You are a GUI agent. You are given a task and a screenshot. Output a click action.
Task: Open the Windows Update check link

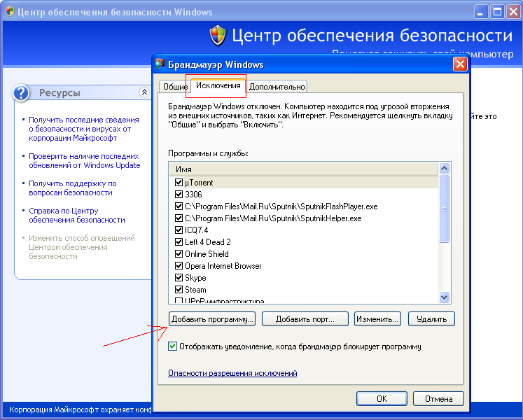click(x=85, y=160)
